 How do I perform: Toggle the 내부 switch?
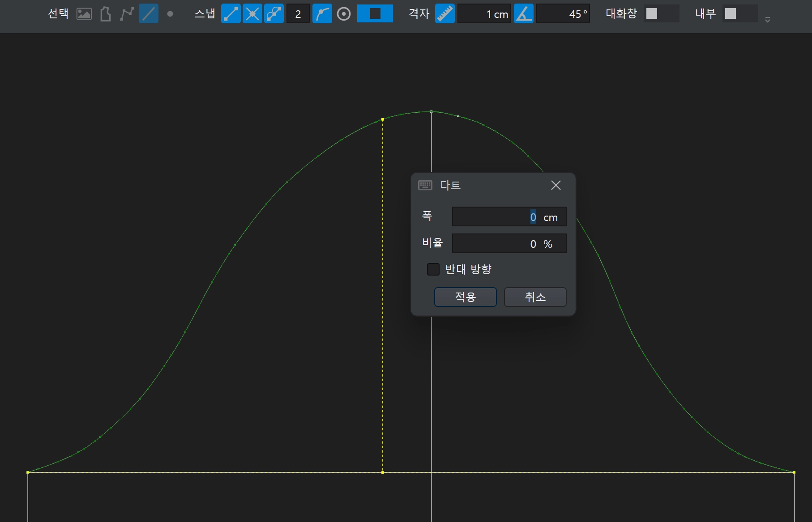click(739, 14)
